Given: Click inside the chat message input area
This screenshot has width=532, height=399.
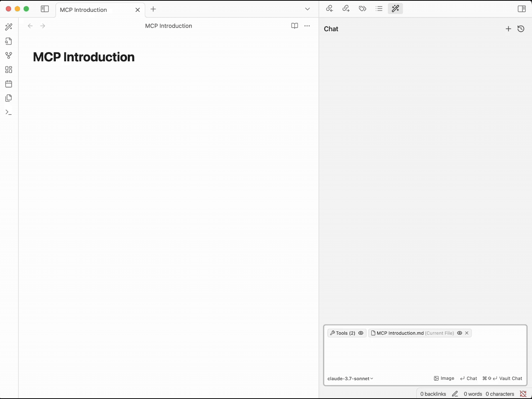Looking at the screenshot, I should [425, 355].
